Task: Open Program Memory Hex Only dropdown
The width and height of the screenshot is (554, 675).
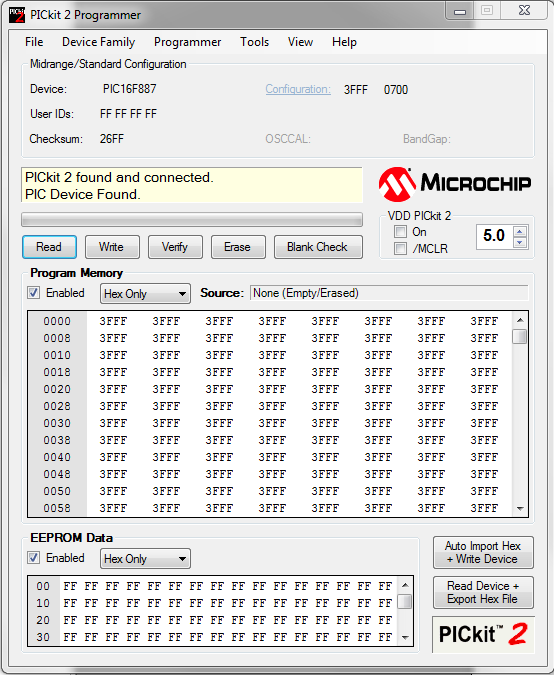Action: [x=145, y=294]
